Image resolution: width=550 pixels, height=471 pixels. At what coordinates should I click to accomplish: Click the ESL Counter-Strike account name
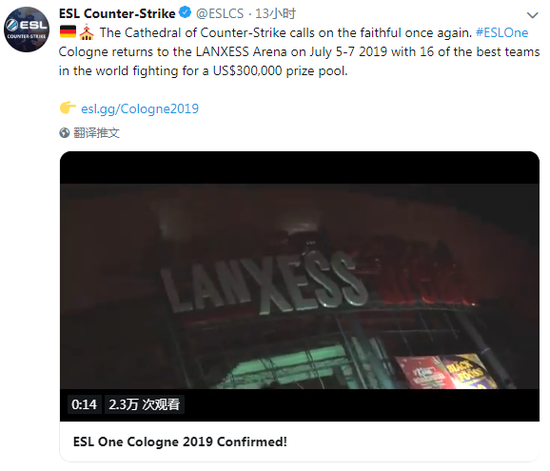[x=117, y=14]
